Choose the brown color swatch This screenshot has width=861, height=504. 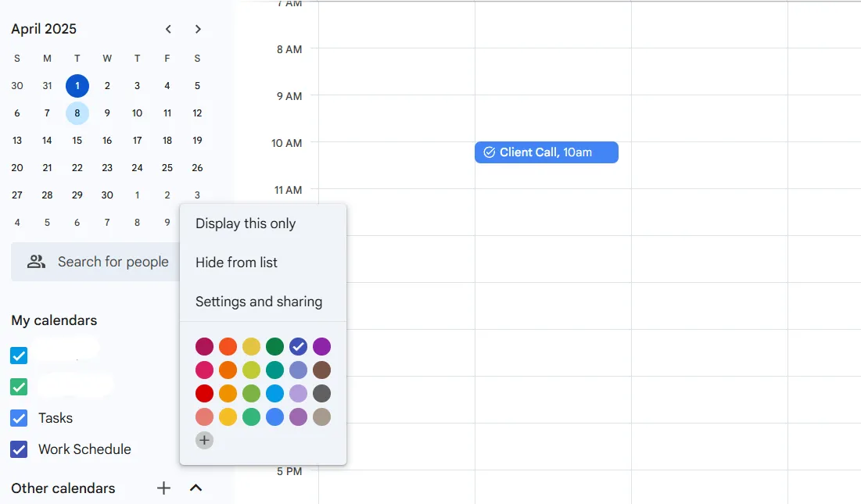pyautogui.click(x=321, y=370)
